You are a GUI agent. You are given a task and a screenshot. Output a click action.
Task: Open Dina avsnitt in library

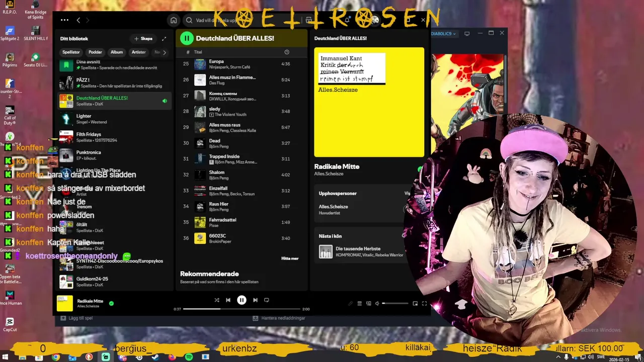[x=115, y=64]
